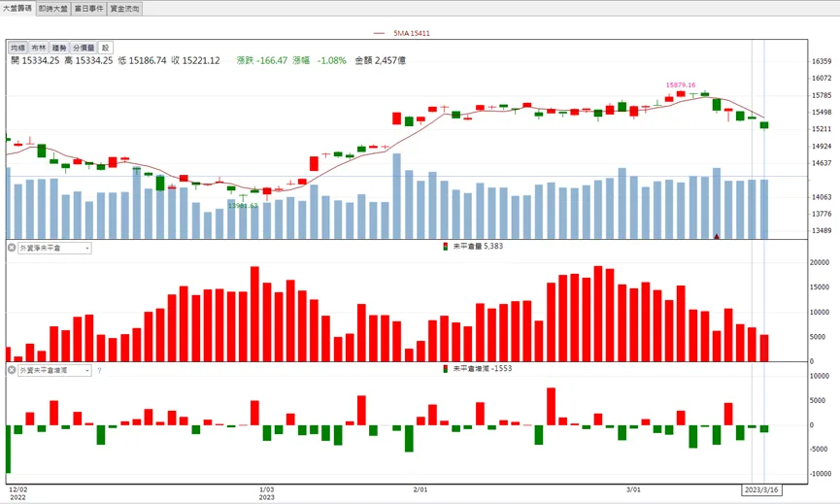Click the 漲跌 -166.47 change value

tap(262, 60)
